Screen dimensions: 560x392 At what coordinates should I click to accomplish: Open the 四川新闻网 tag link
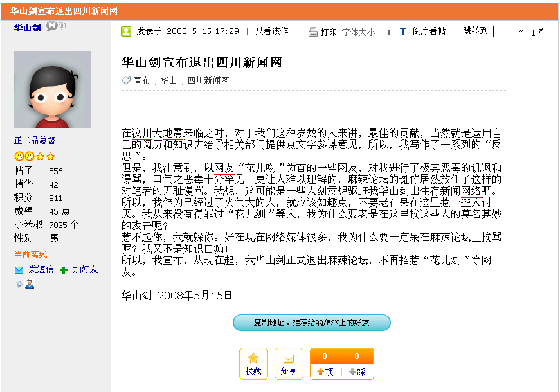tap(208, 80)
